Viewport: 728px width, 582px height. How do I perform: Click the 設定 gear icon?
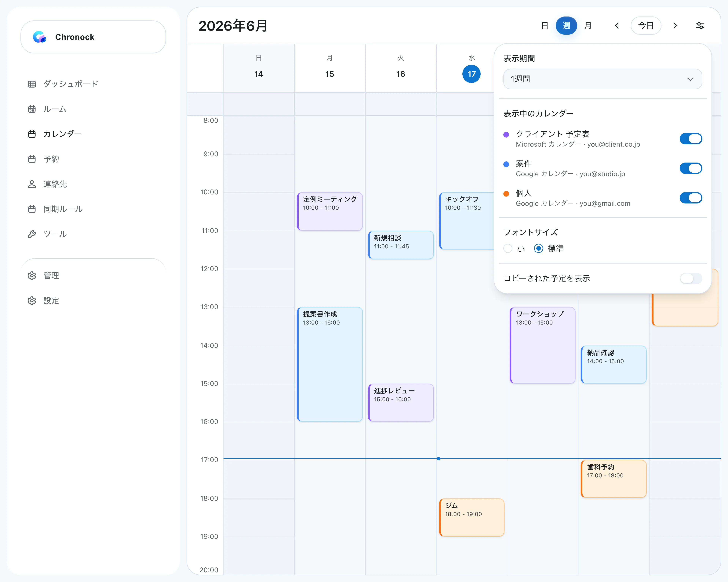click(32, 301)
